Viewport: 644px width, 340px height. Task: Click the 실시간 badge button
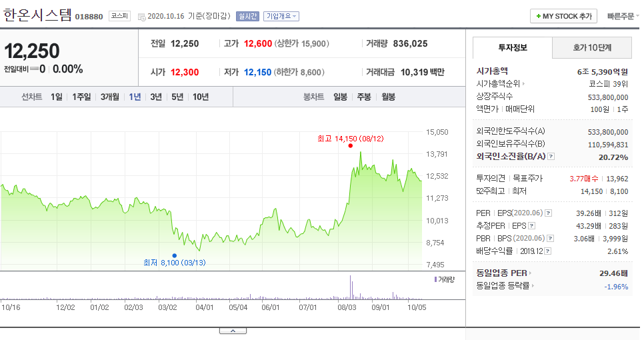click(x=247, y=16)
